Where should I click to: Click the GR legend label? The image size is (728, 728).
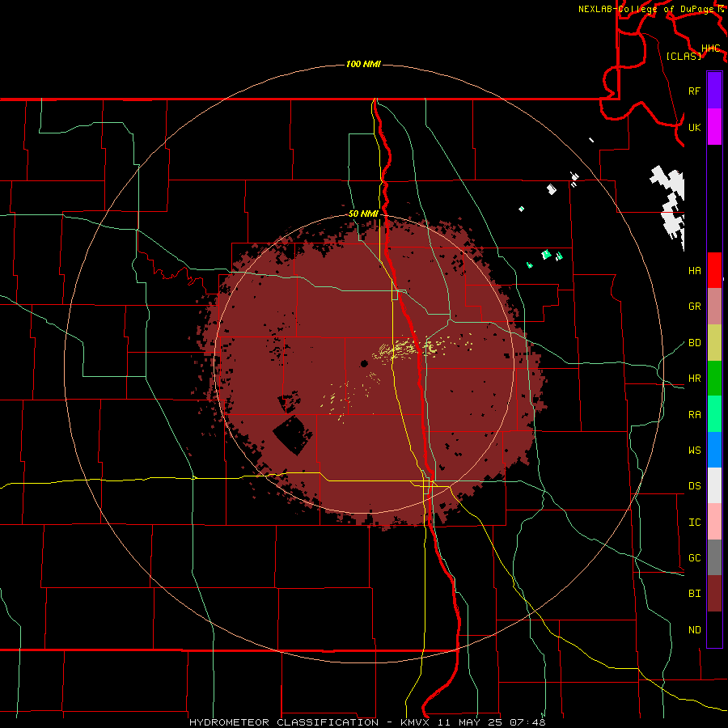[x=694, y=307]
